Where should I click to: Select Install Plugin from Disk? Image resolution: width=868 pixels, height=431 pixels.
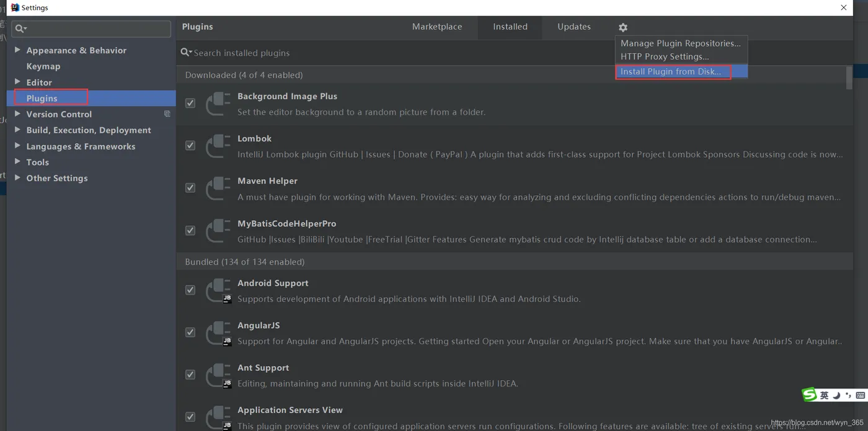click(681, 71)
